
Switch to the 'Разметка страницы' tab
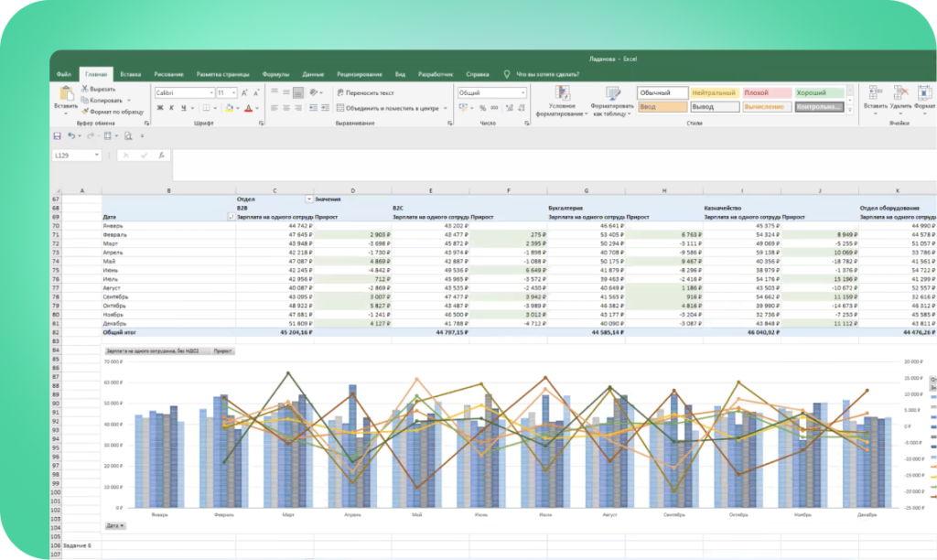223,74
